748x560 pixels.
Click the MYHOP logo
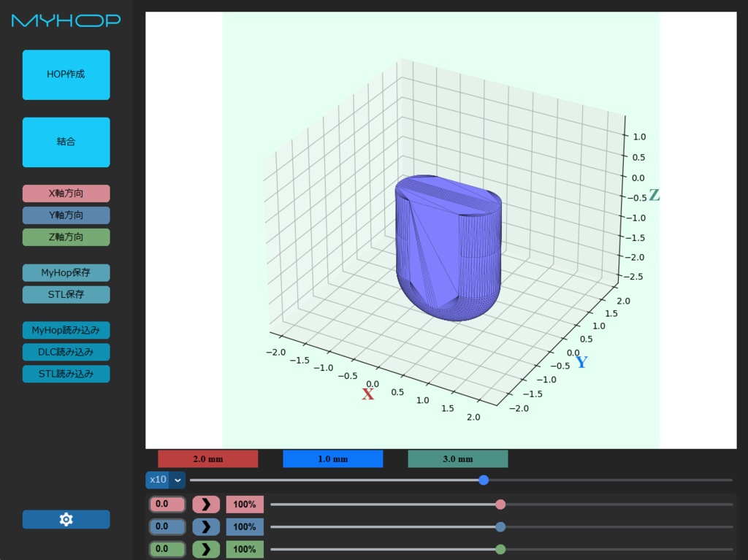point(66,20)
